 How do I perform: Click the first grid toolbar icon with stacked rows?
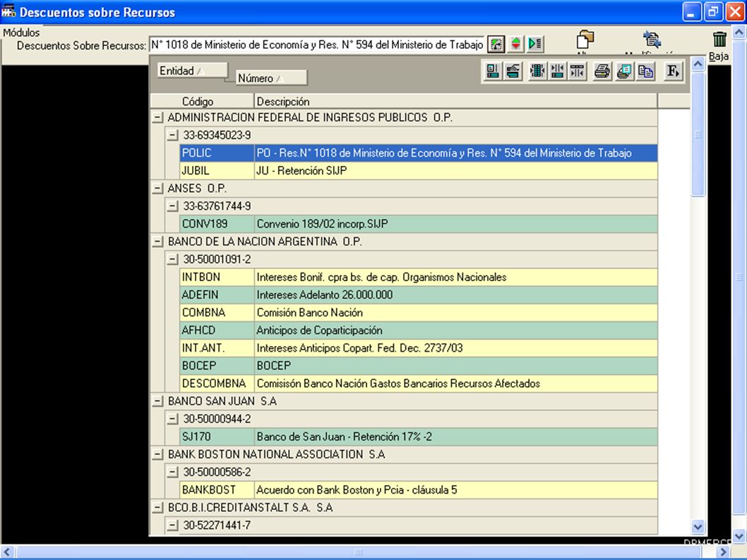click(493, 71)
